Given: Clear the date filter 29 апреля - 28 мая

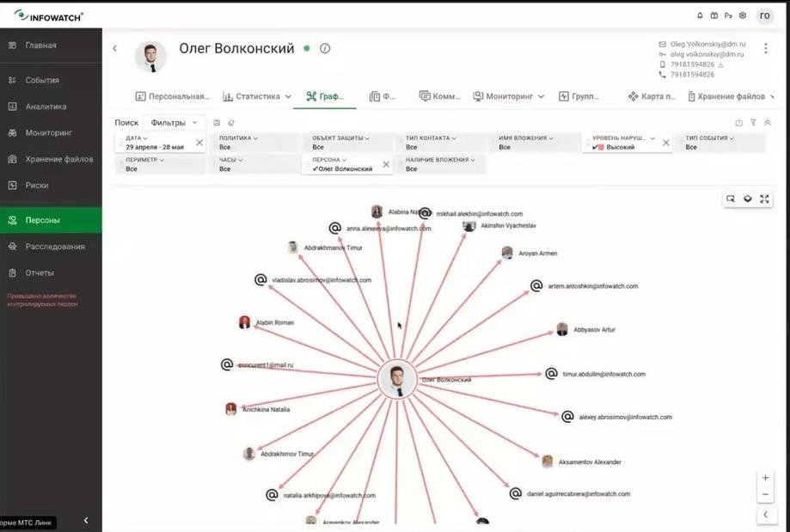Looking at the screenshot, I should click(x=199, y=143).
